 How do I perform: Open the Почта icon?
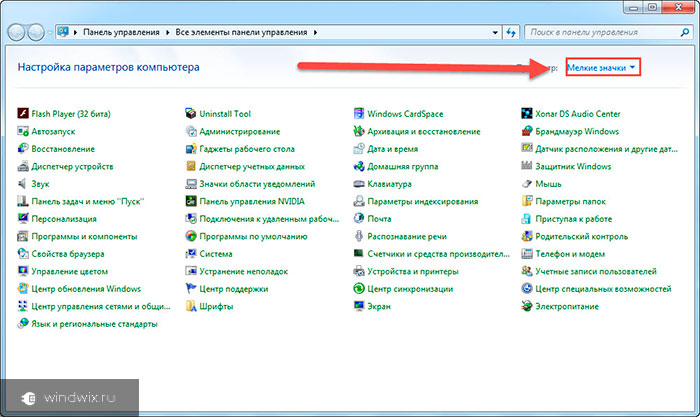coord(359,218)
